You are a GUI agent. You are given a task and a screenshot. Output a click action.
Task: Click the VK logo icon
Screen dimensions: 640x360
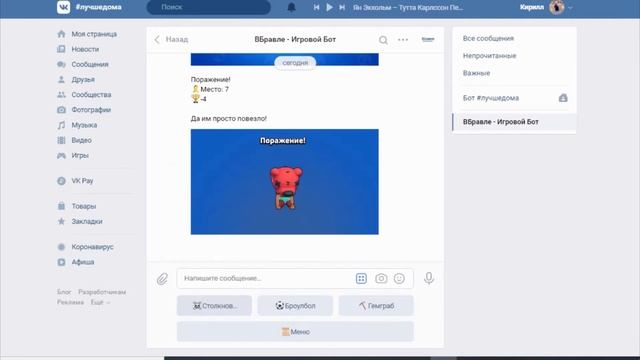[x=63, y=7]
